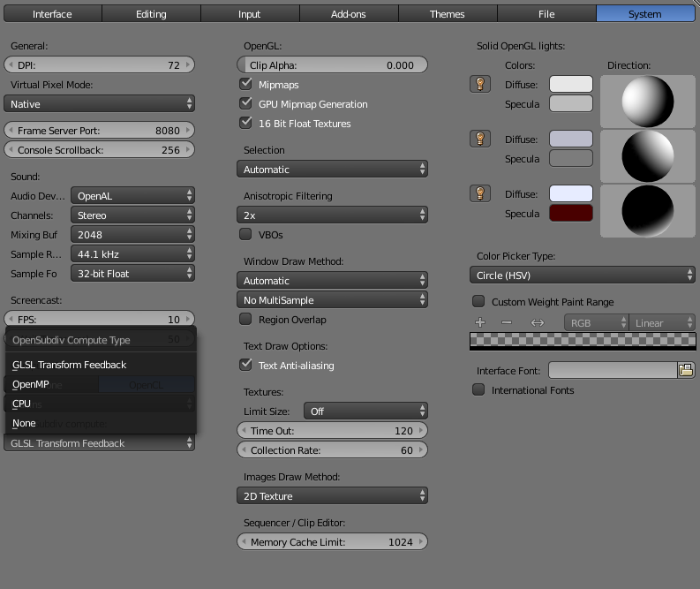
Task: Pick the first light's Specular color
Action: [570, 103]
